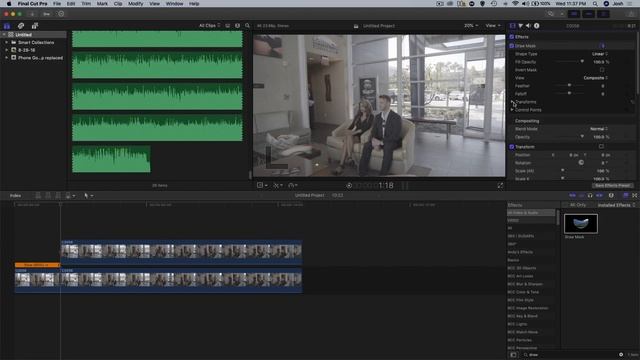The width and height of the screenshot is (640, 360).
Task: Toggle the Transform onscreen controls box
Action: (601, 147)
